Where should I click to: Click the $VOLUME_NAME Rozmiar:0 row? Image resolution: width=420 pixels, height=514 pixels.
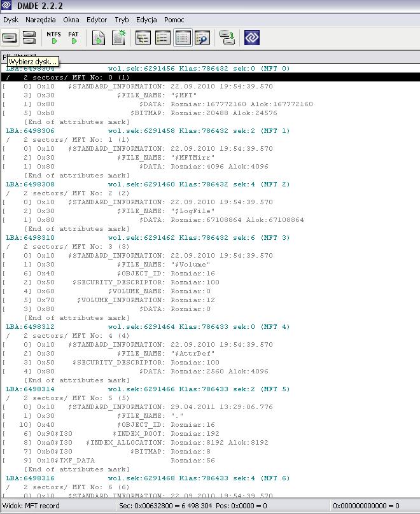(x=211, y=291)
